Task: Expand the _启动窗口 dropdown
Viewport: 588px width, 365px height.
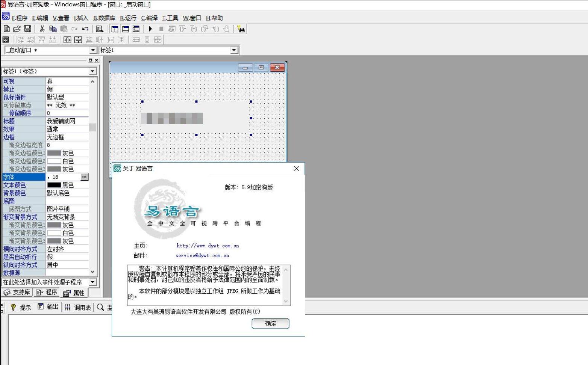Action: tap(93, 50)
